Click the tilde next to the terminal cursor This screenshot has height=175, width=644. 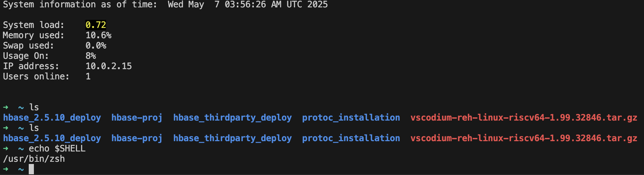21,169
